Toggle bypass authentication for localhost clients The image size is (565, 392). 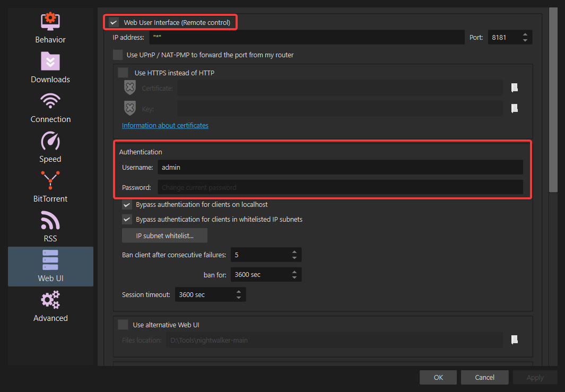coord(127,205)
